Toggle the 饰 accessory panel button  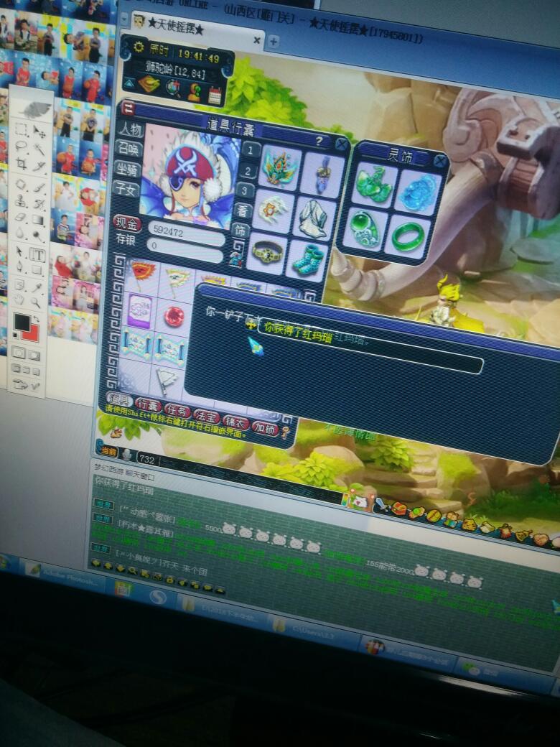point(241,231)
